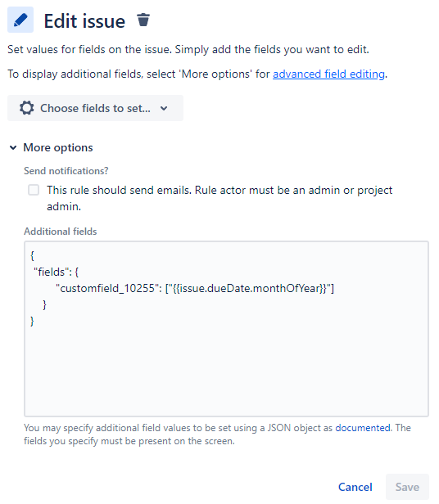Open the documented JSON help link

click(363, 428)
